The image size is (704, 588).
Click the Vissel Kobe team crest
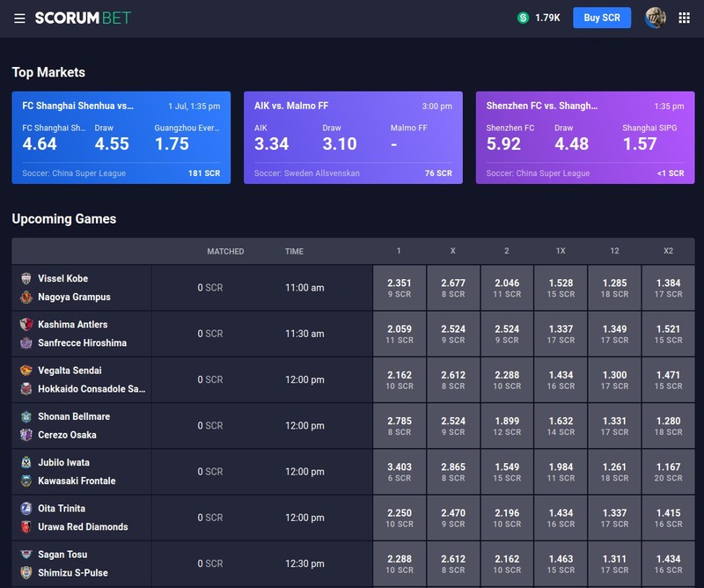26,278
